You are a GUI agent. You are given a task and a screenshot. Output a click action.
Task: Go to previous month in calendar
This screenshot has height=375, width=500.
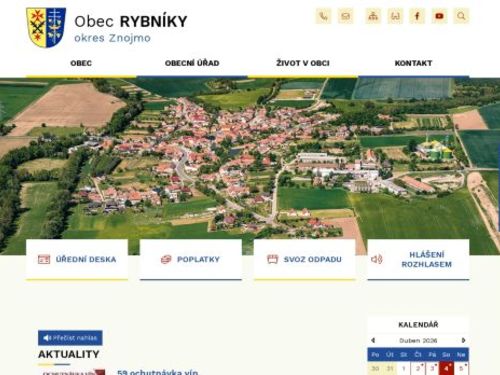373,340
